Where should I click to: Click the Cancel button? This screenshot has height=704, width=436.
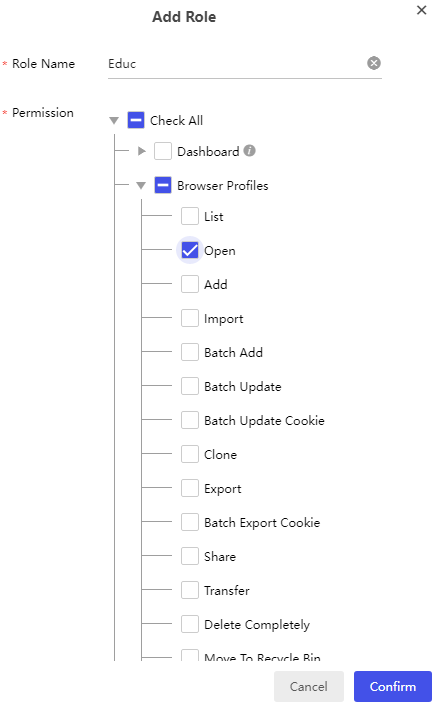308,686
